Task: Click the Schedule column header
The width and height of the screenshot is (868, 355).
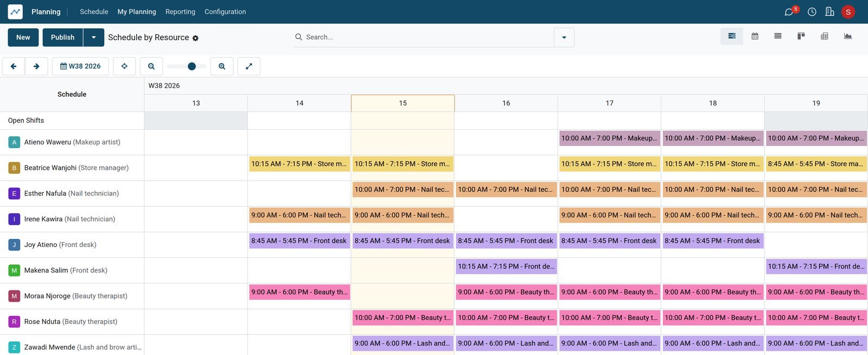Action: pyautogui.click(x=72, y=94)
